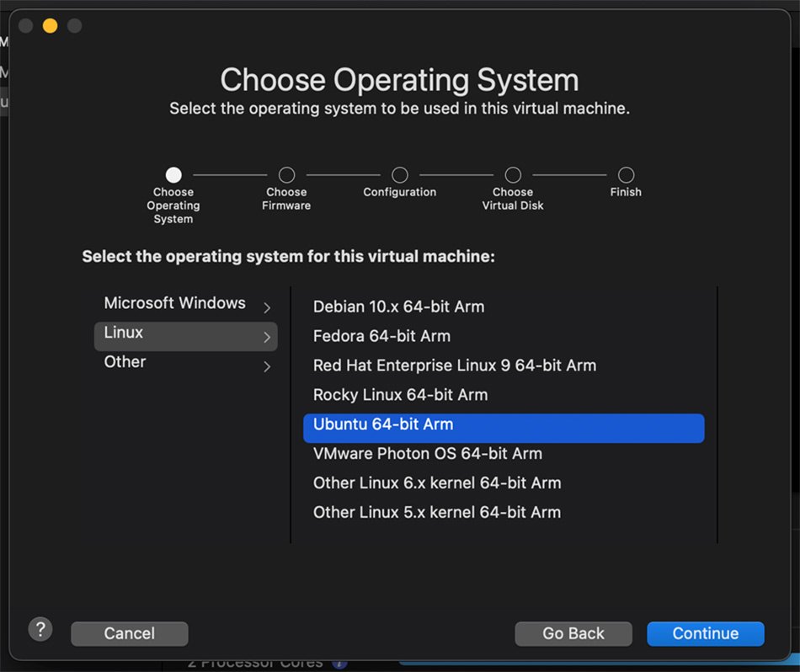Expand the Other category chevron
This screenshot has height=672, width=800.
267,366
